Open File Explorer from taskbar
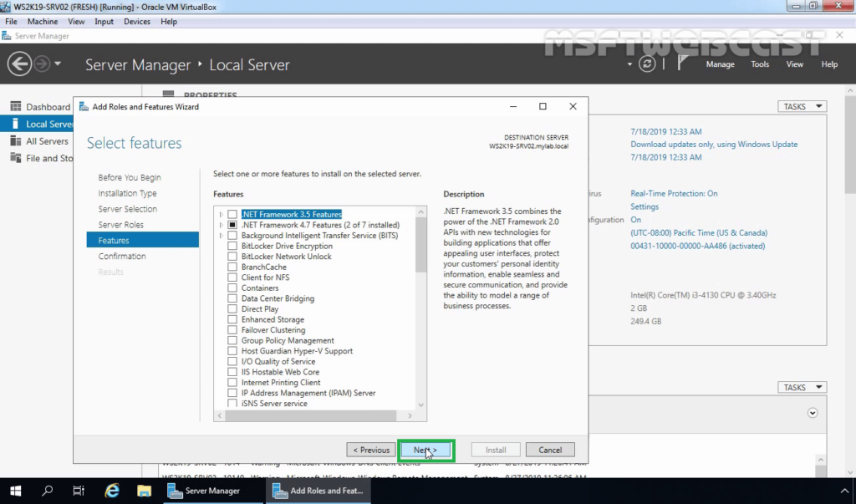The image size is (856, 504). 144,491
